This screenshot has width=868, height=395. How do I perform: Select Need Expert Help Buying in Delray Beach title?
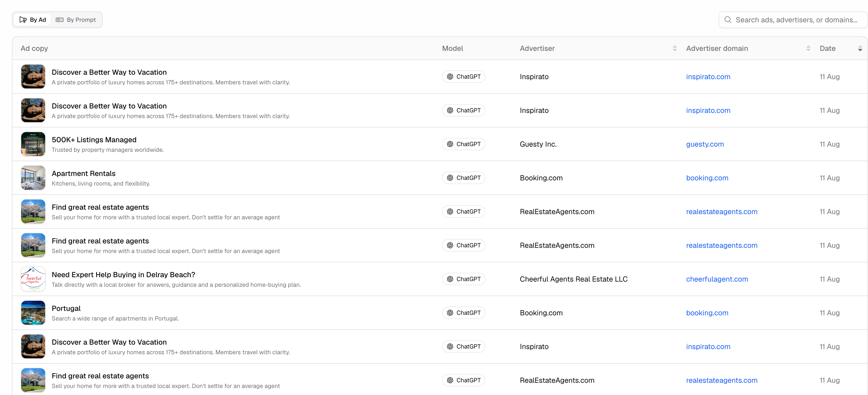click(123, 275)
